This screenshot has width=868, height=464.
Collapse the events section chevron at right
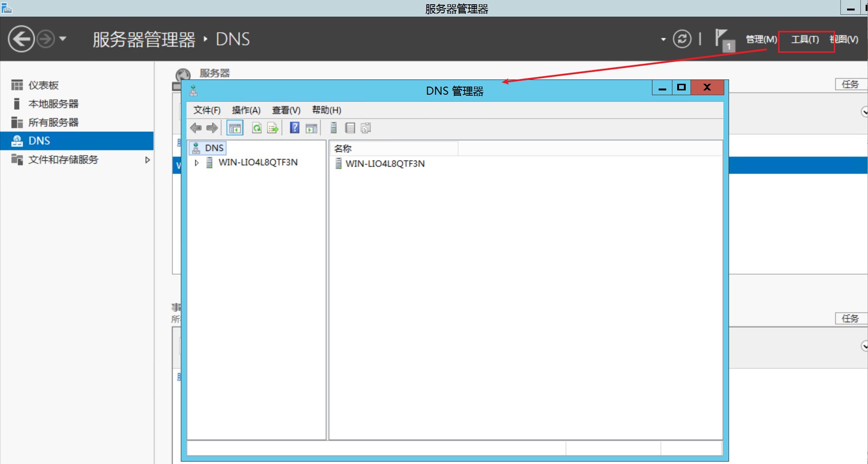[x=865, y=346]
